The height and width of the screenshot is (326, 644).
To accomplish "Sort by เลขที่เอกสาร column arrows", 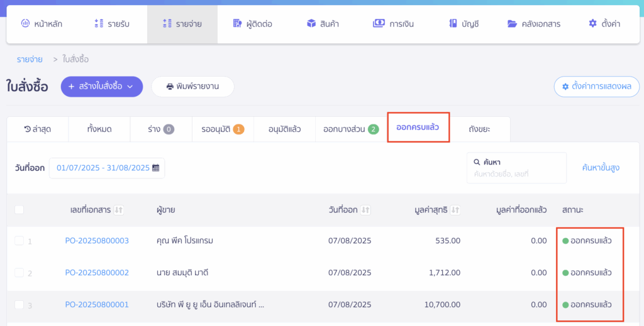I will pyautogui.click(x=119, y=210).
